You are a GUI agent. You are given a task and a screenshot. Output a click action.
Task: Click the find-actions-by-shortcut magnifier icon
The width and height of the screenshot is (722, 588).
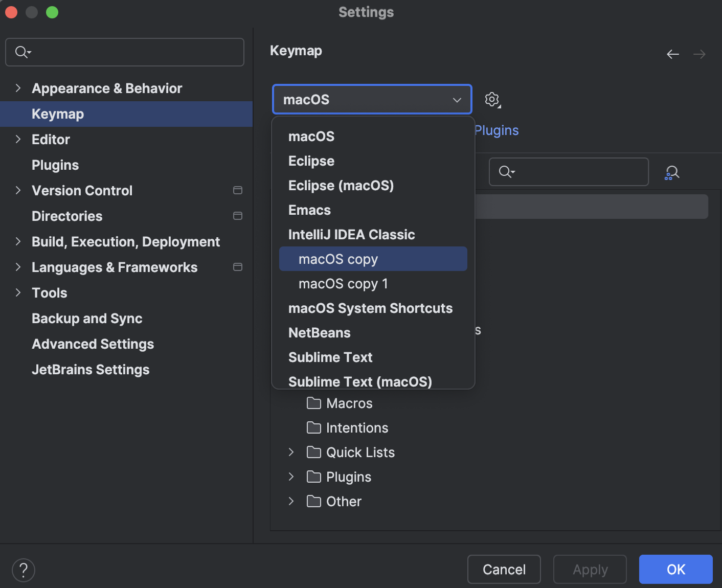coord(672,172)
